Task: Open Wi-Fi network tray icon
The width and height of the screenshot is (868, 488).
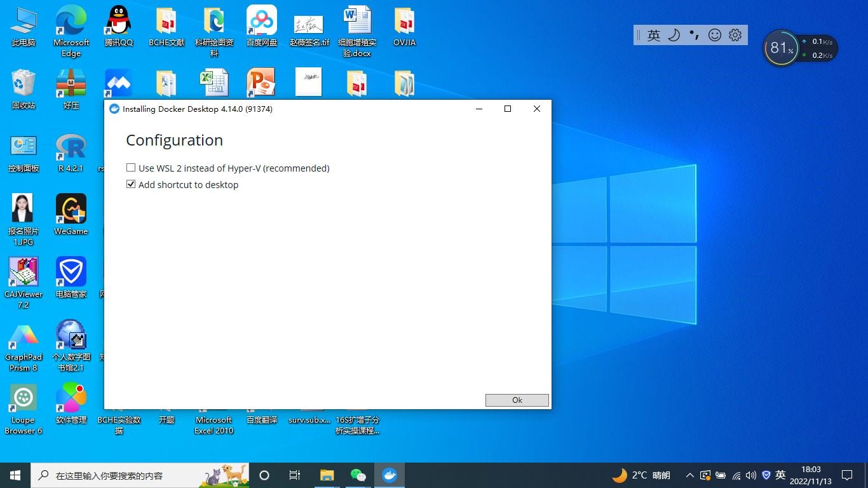Action: coord(736,475)
